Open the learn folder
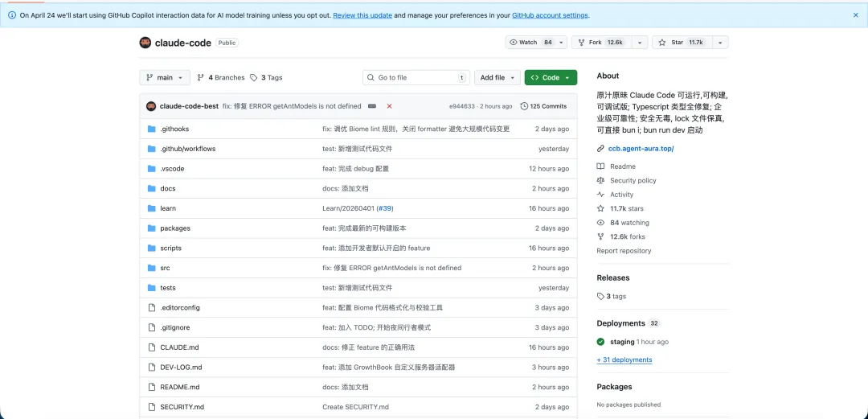This screenshot has width=868, height=419. 168,208
